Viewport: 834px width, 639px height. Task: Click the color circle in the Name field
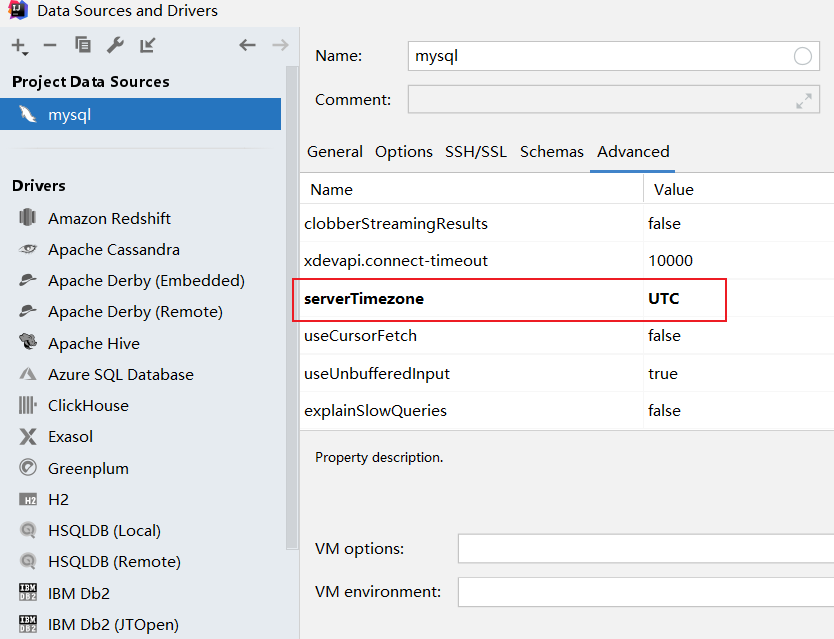[803, 56]
